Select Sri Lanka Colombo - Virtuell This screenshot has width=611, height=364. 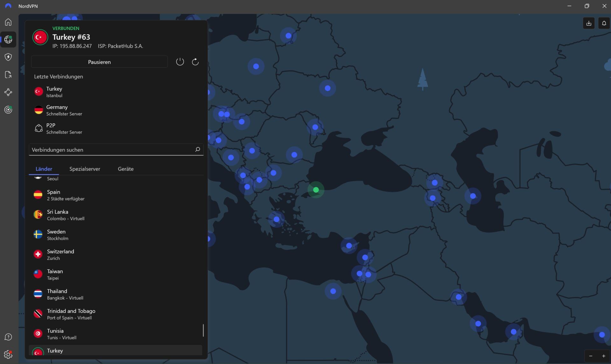click(x=116, y=215)
